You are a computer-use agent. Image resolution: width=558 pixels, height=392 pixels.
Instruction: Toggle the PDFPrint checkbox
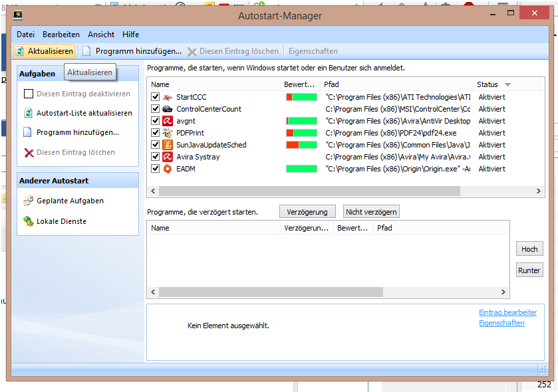coord(155,133)
